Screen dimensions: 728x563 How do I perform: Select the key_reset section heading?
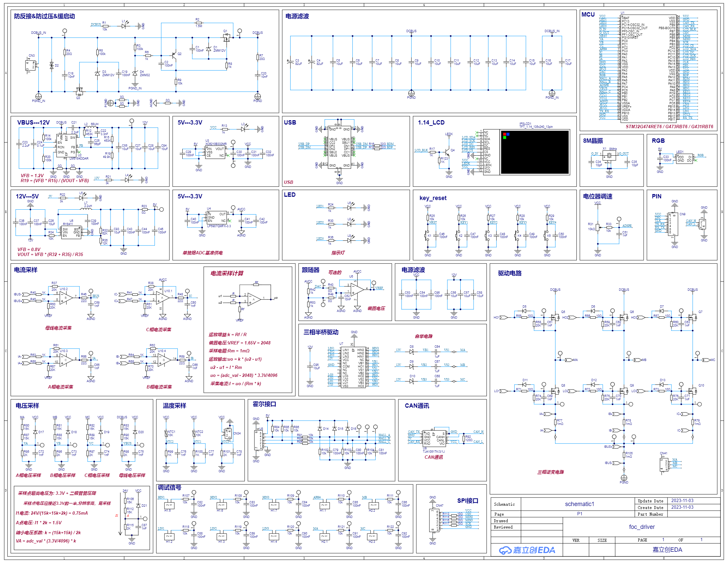point(433,198)
